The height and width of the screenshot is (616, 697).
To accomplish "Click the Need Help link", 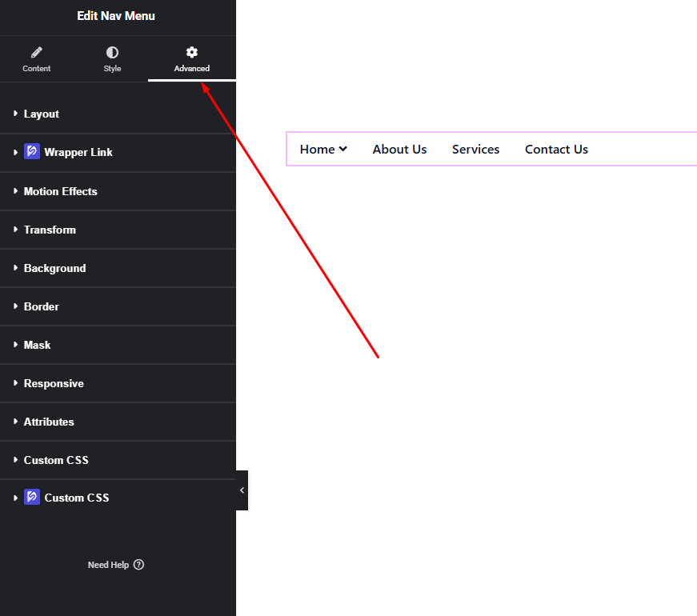I will click(x=108, y=565).
